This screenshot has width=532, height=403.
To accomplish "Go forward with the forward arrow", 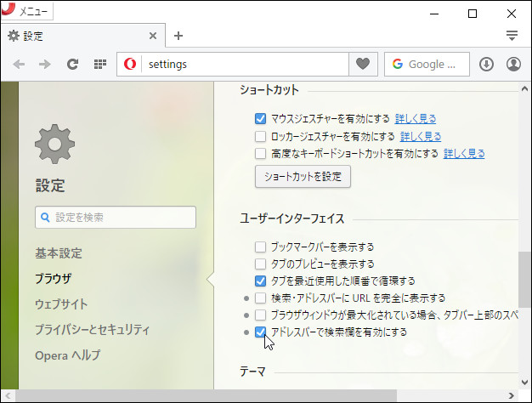I will point(45,64).
